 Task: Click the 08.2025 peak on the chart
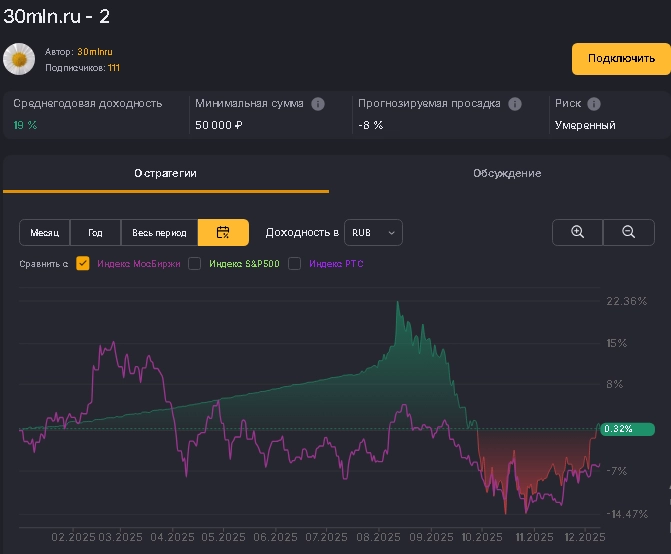click(398, 302)
